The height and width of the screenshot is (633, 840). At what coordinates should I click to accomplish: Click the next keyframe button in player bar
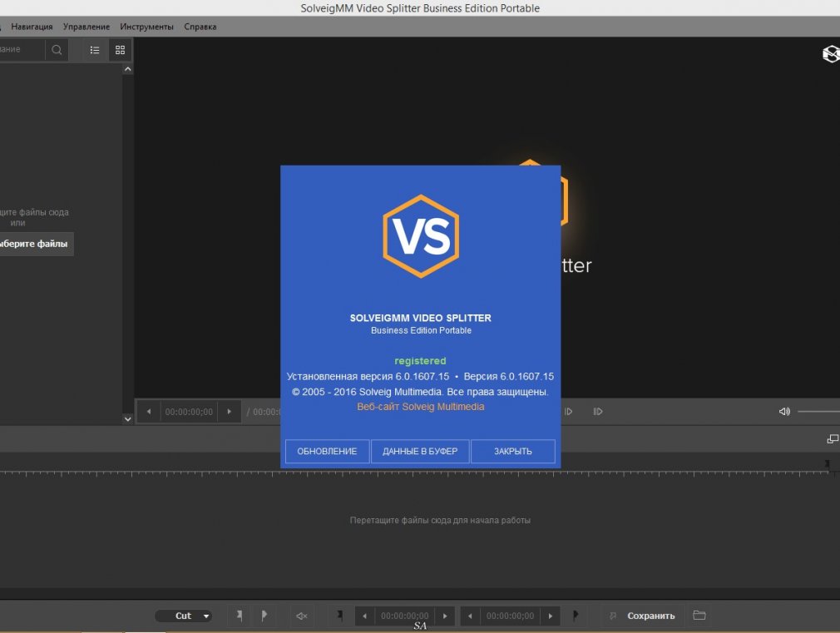(598, 412)
